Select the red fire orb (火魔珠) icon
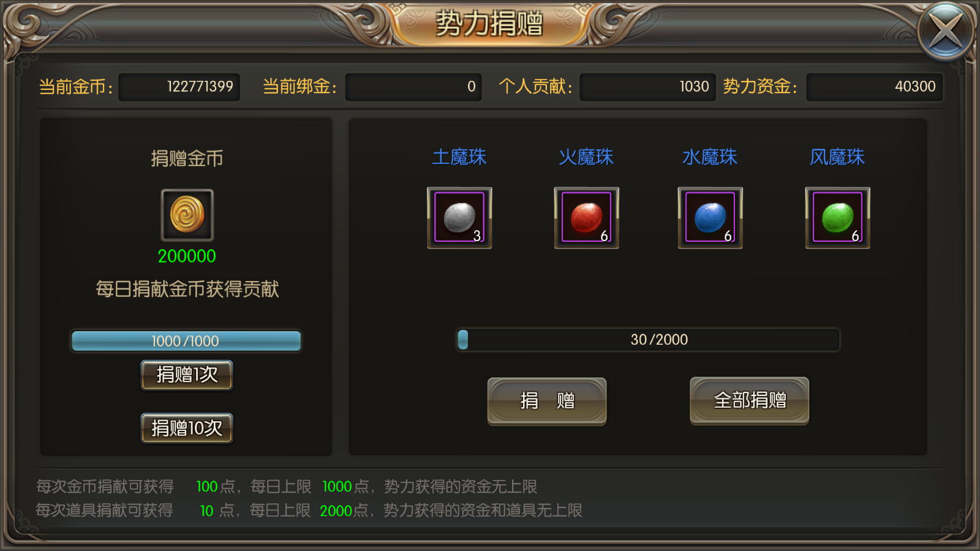980x551 pixels. [586, 218]
